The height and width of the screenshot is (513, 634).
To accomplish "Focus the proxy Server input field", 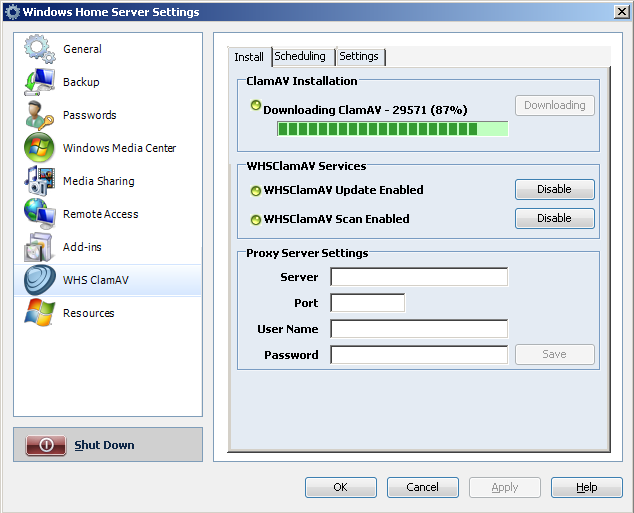I will coord(419,277).
